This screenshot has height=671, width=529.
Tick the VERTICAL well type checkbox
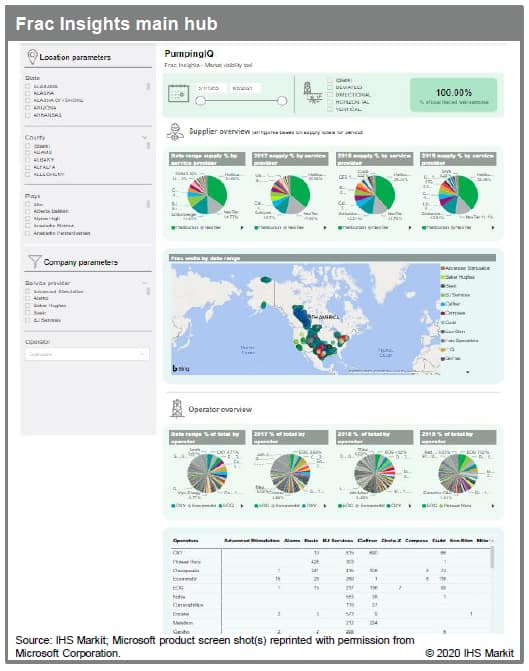(330, 109)
